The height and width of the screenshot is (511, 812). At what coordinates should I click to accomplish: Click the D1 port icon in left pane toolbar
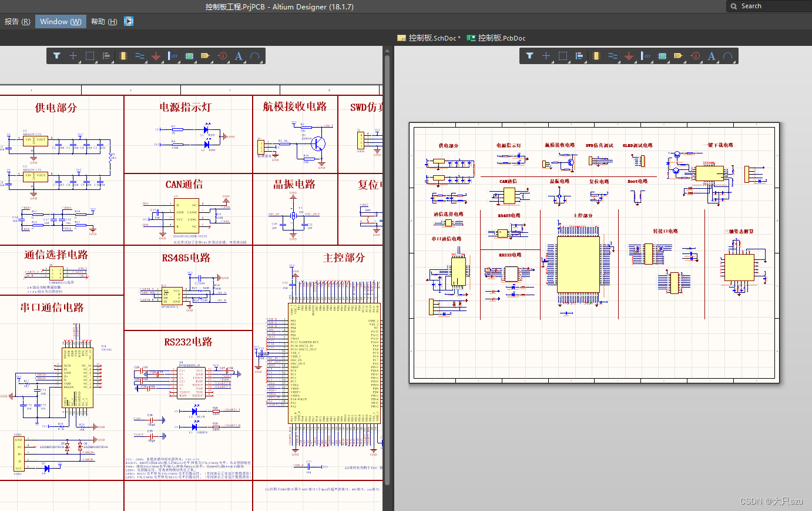coord(206,56)
